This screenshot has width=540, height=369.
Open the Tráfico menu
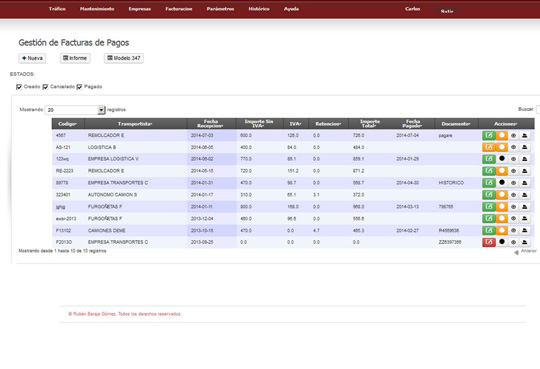57,9
